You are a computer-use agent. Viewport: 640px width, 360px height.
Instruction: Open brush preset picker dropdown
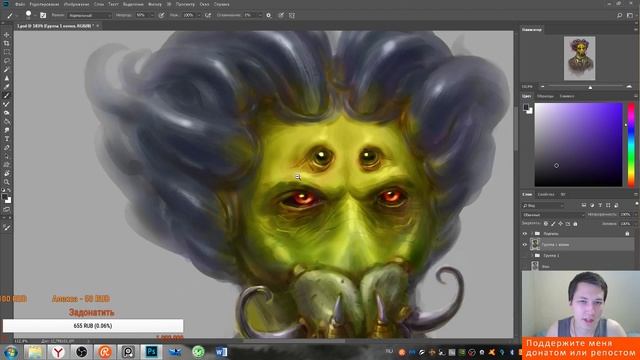point(35,15)
